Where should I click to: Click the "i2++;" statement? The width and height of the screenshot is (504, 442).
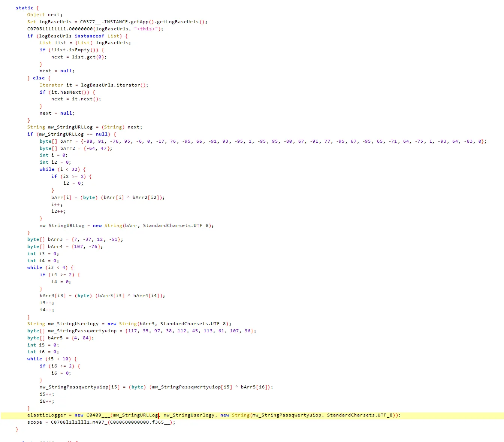[58, 211]
